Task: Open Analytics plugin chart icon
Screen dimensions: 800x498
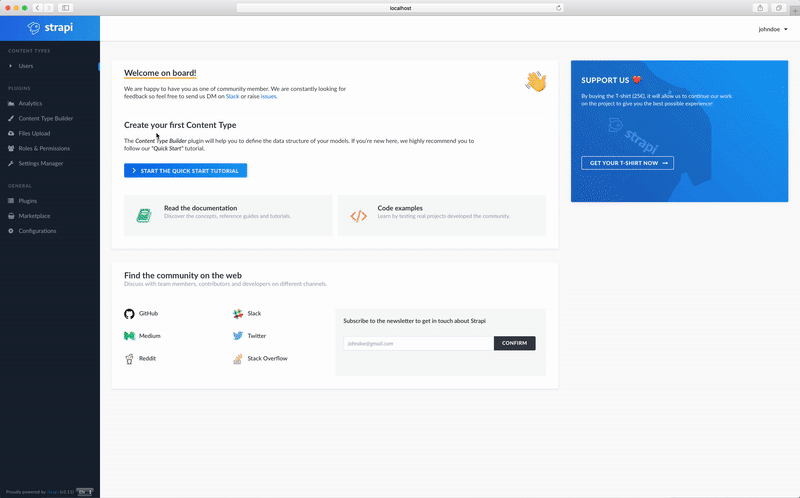Action: [11, 104]
